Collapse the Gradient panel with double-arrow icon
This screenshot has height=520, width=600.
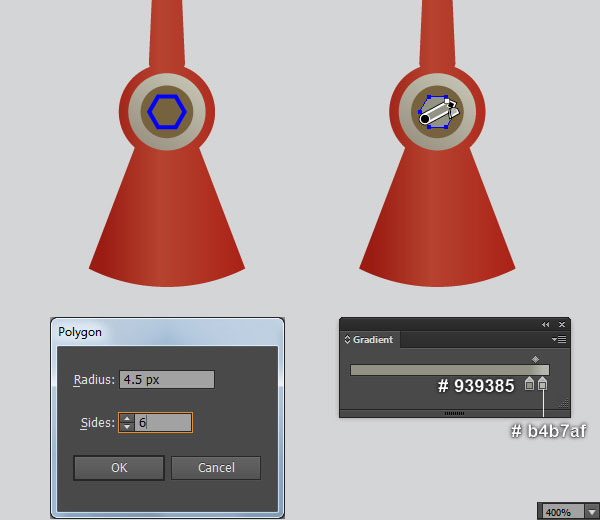tap(545, 324)
